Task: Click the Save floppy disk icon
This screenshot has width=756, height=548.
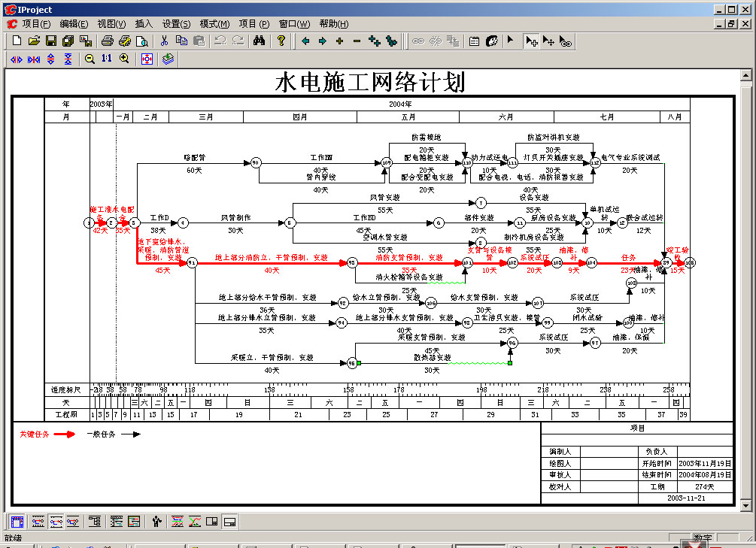Action: [x=51, y=41]
